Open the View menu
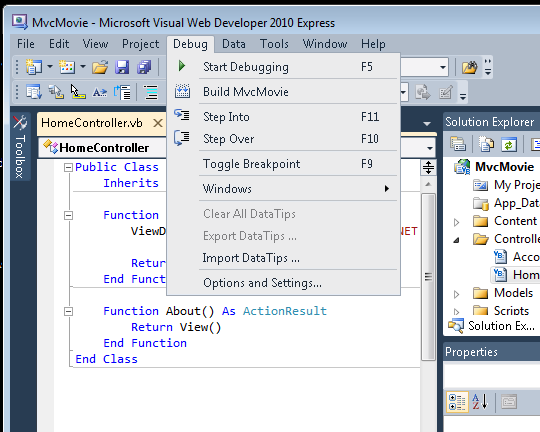 pos(95,44)
